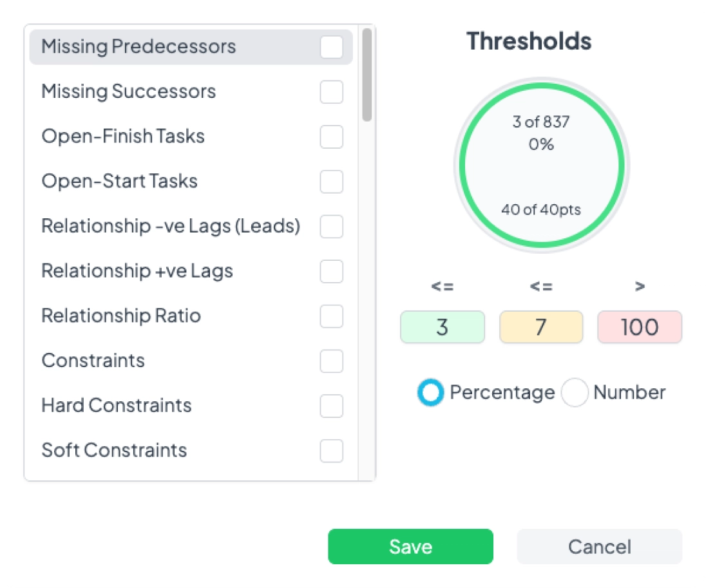
Task: Enable the Missing Predecessors check
Action: pyautogui.click(x=331, y=46)
